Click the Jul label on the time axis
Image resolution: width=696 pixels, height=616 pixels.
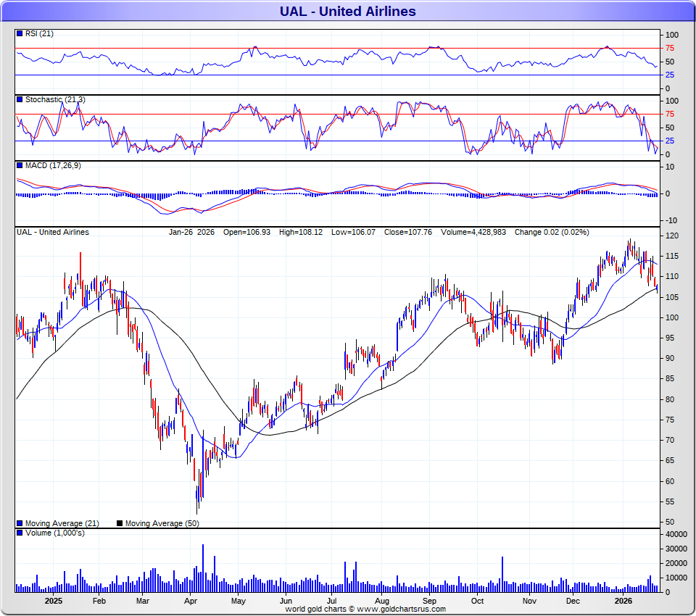pos(332,601)
